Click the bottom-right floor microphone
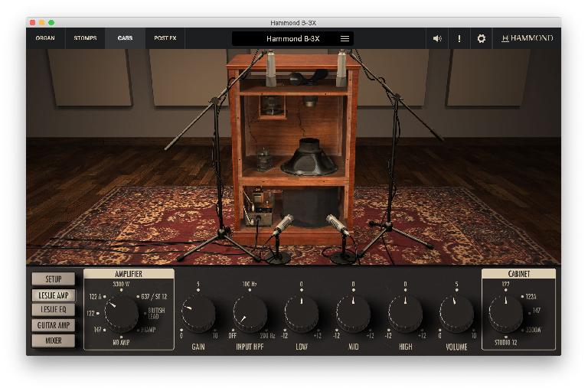The width and height of the screenshot is (588, 391). point(338,225)
